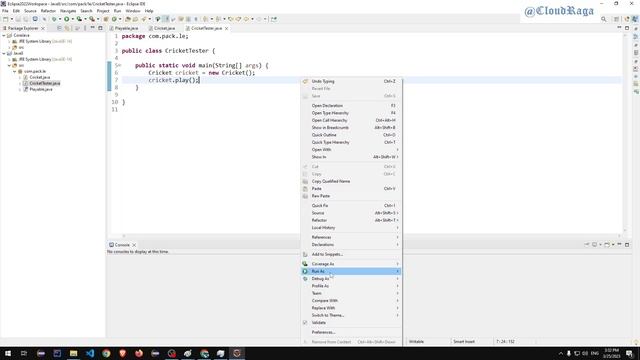Collapse the Java8 project node
This screenshot has width=640, height=360.
tap(4, 53)
